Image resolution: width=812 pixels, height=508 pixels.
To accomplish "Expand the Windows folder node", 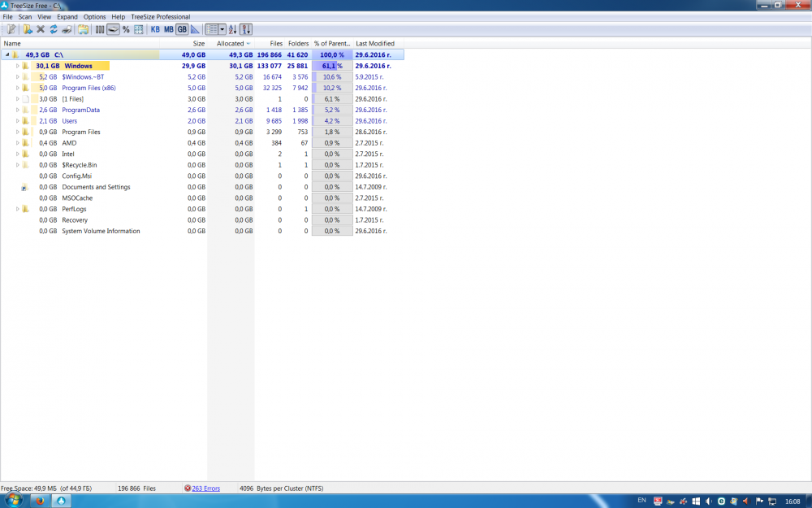I will click(17, 66).
